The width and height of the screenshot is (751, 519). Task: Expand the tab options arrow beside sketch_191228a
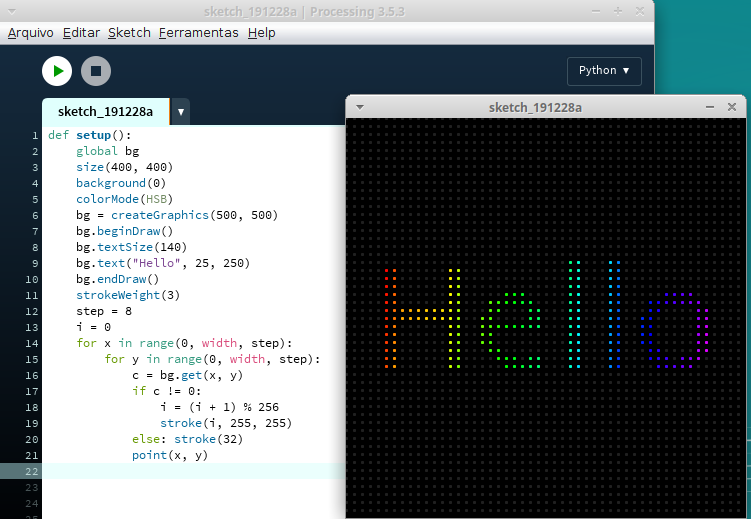point(181,112)
